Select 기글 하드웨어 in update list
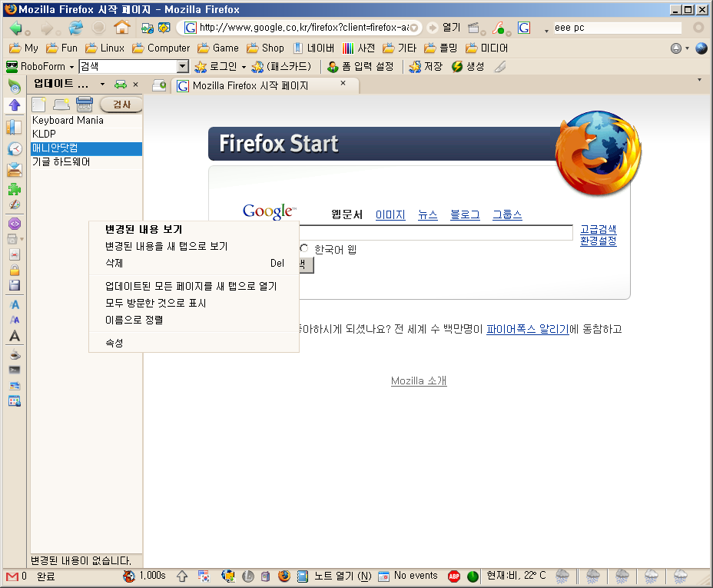This screenshot has height=588, width=713. [86, 162]
